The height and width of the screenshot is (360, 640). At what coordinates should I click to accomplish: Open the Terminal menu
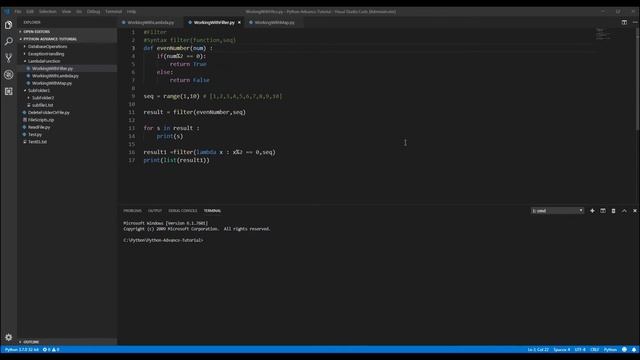(113, 11)
